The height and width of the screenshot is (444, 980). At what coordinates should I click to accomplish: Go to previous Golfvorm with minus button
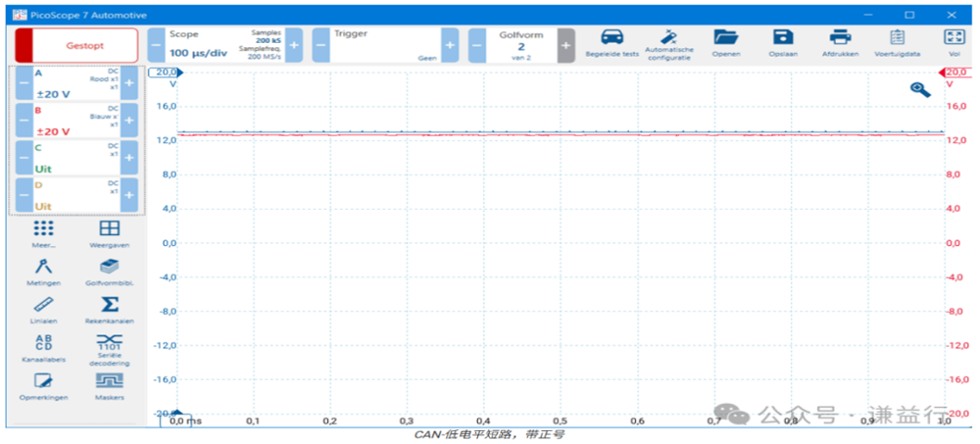tap(477, 45)
